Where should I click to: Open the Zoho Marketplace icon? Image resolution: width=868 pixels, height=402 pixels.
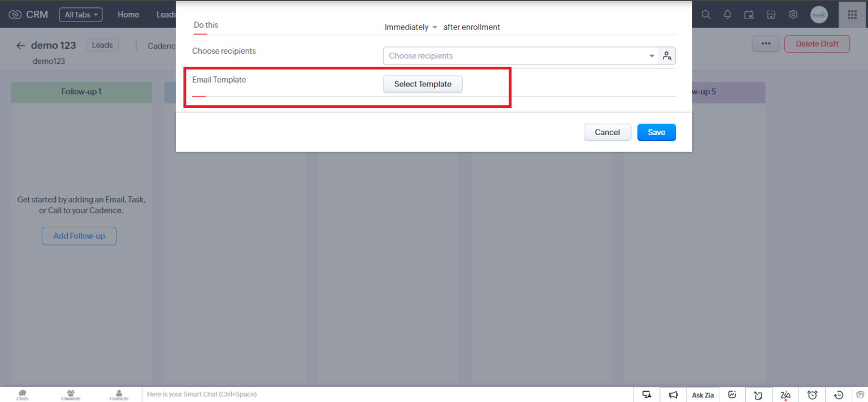coord(771,14)
